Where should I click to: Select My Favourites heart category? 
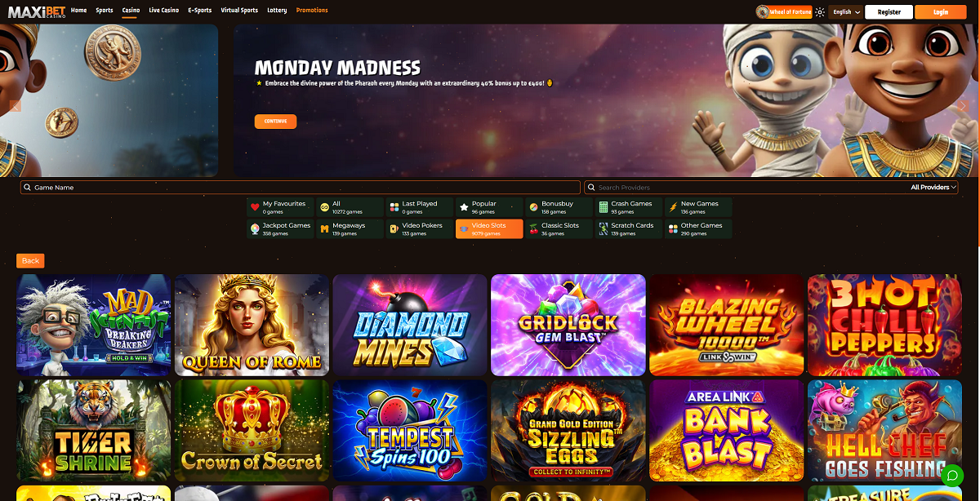279,207
